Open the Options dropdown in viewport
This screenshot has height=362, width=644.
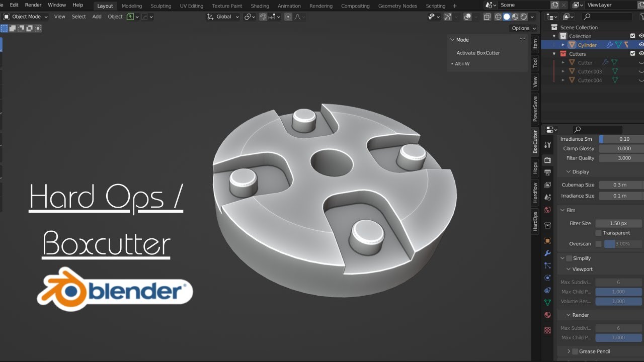[x=523, y=28]
